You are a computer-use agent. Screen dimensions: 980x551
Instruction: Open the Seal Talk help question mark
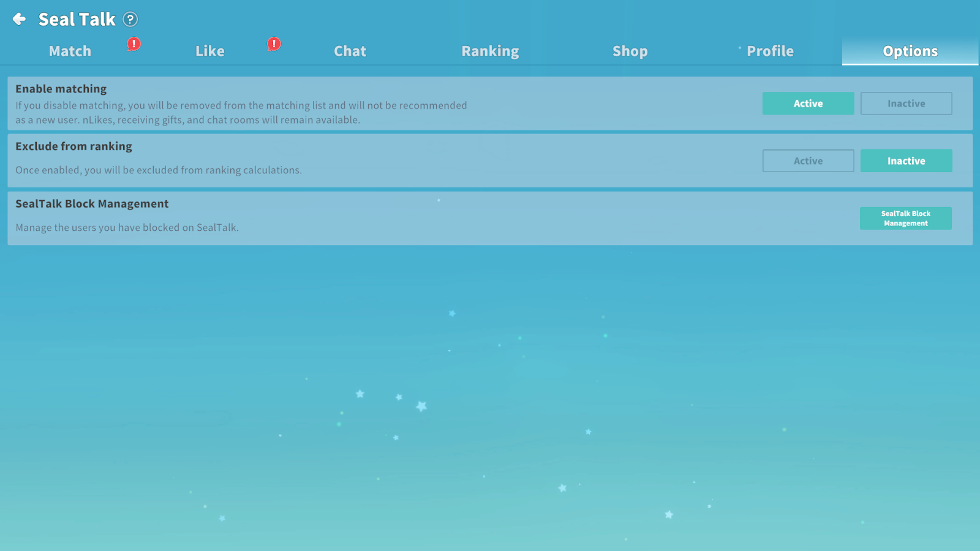tap(130, 20)
